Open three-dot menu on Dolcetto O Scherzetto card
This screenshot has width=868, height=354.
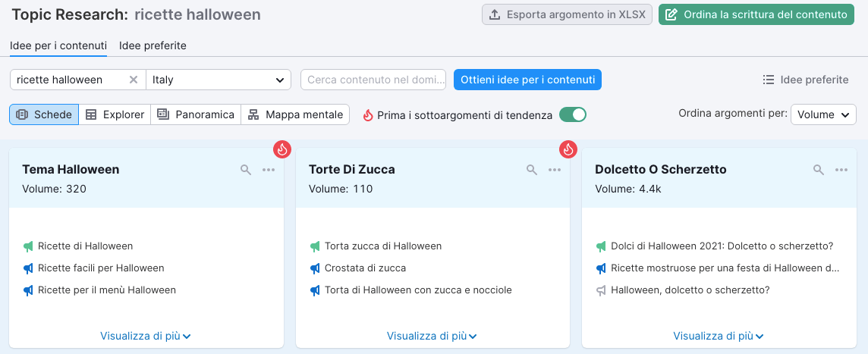(x=841, y=170)
